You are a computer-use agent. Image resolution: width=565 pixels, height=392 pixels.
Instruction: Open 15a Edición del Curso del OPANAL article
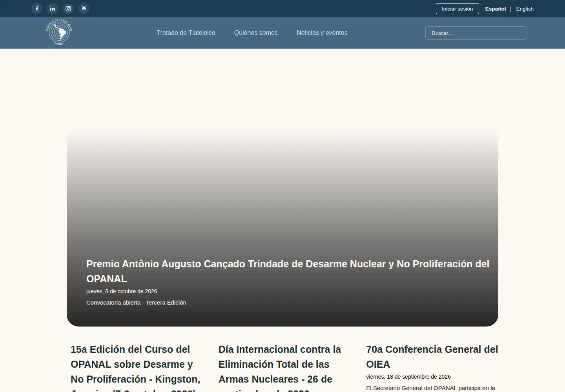coord(136,368)
